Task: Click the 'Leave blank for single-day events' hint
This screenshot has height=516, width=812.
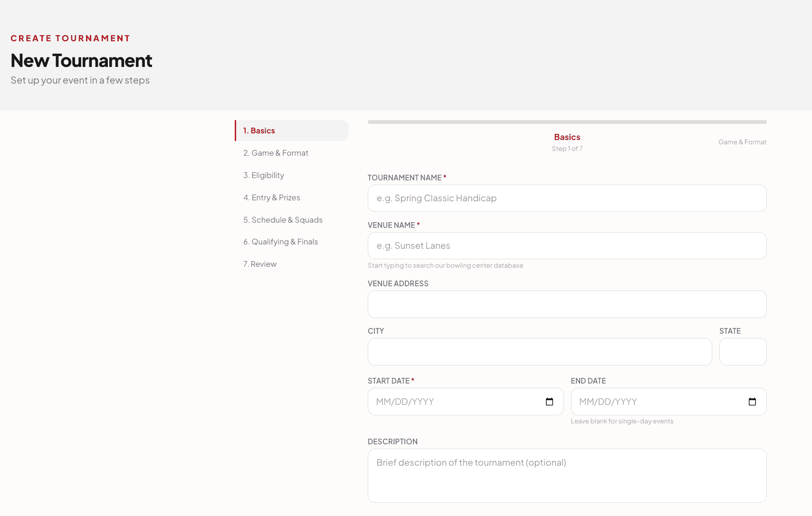Action: click(x=622, y=421)
